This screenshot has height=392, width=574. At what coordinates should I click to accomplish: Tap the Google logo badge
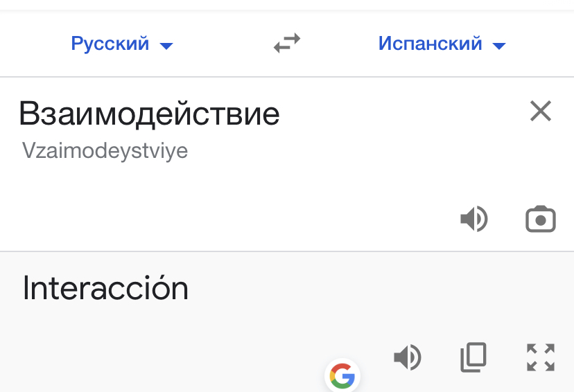pyautogui.click(x=342, y=376)
